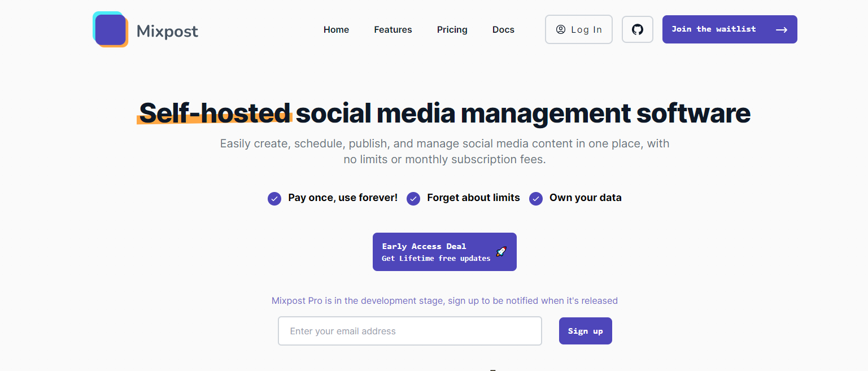This screenshot has width=868, height=371.
Task: Click the Sign up button
Action: click(x=586, y=331)
